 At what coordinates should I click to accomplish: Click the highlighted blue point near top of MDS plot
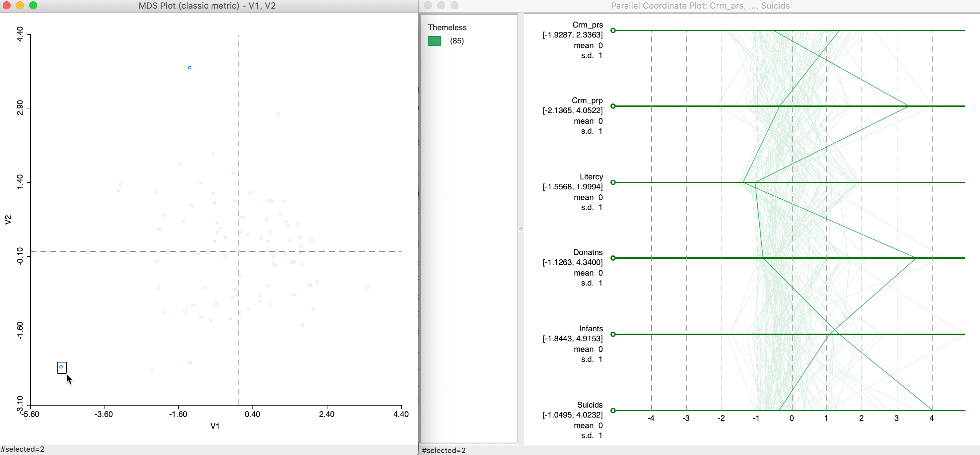tap(190, 68)
